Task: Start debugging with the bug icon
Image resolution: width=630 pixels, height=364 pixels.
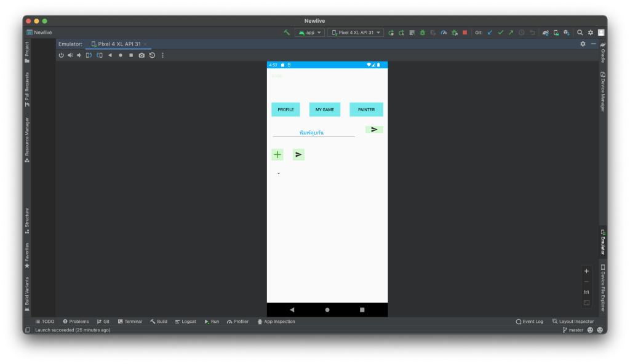Action: (423, 33)
